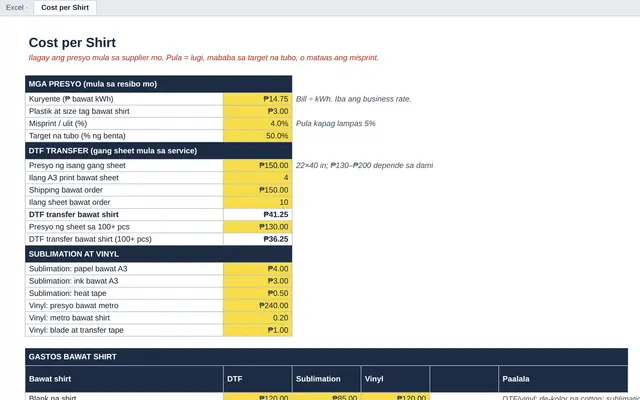
Task: Click the Sublimation: heat tape label
Action: tap(68, 293)
